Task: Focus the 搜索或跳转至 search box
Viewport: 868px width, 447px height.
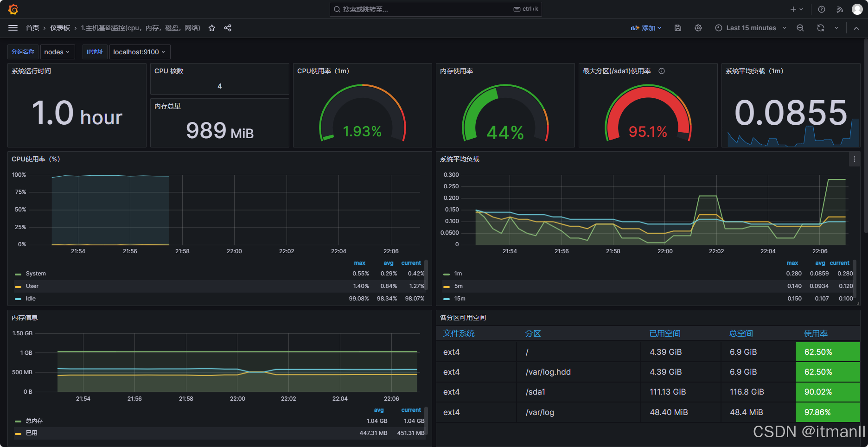Action: [435, 9]
